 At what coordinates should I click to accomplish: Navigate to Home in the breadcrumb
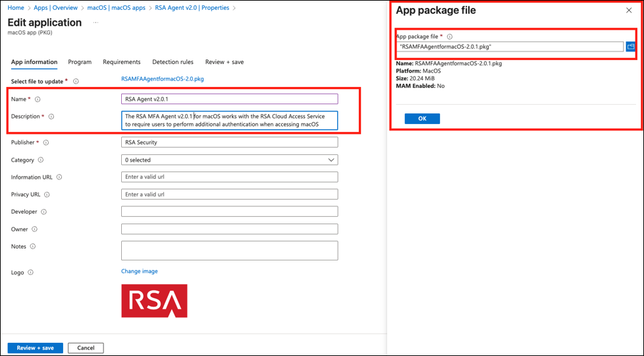[x=16, y=8]
